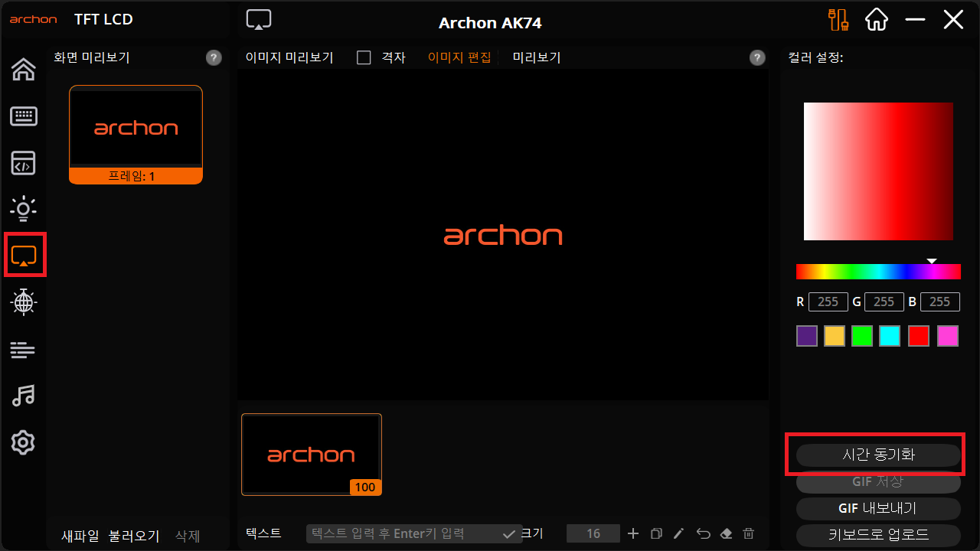
Task: Open the music note icon
Action: coord(24,396)
